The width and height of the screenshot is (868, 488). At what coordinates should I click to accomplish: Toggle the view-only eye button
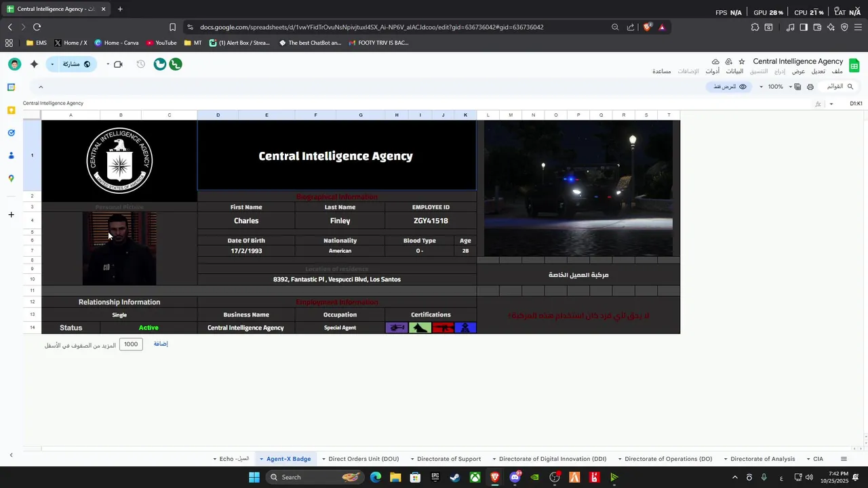(729, 87)
